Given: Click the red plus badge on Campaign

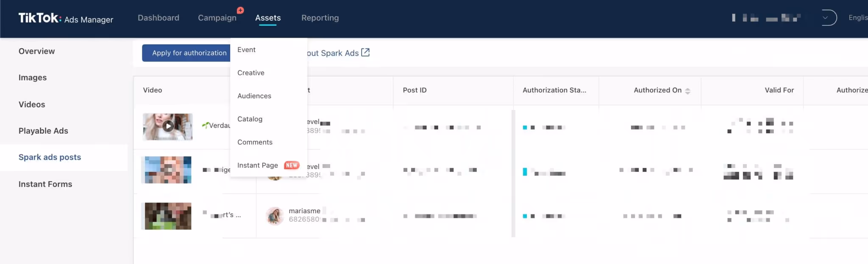Looking at the screenshot, I should click(x=240, y=10).
